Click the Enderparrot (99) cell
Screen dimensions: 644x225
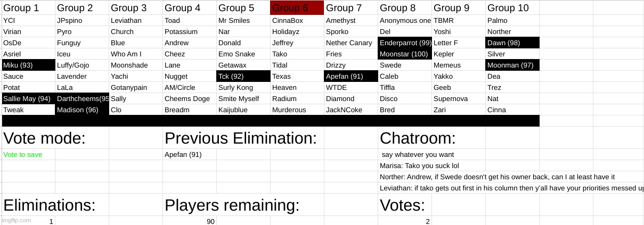(x=405, y=43)
